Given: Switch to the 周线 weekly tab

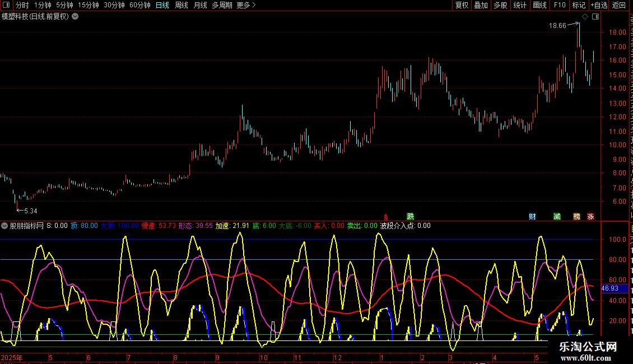Looking at the screenshot, I should click(181, 5).
